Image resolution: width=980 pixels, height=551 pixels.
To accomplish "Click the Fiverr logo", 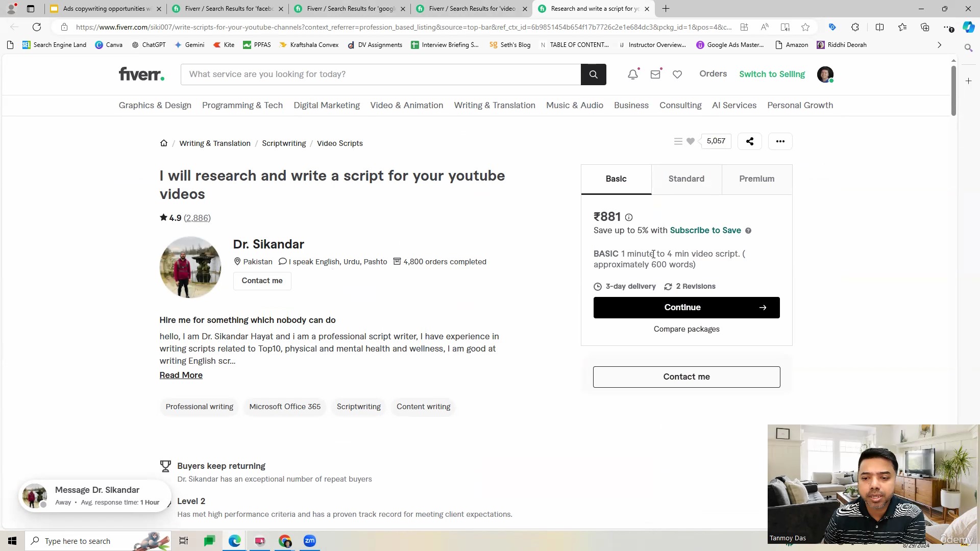I will [x=141, y=74].
